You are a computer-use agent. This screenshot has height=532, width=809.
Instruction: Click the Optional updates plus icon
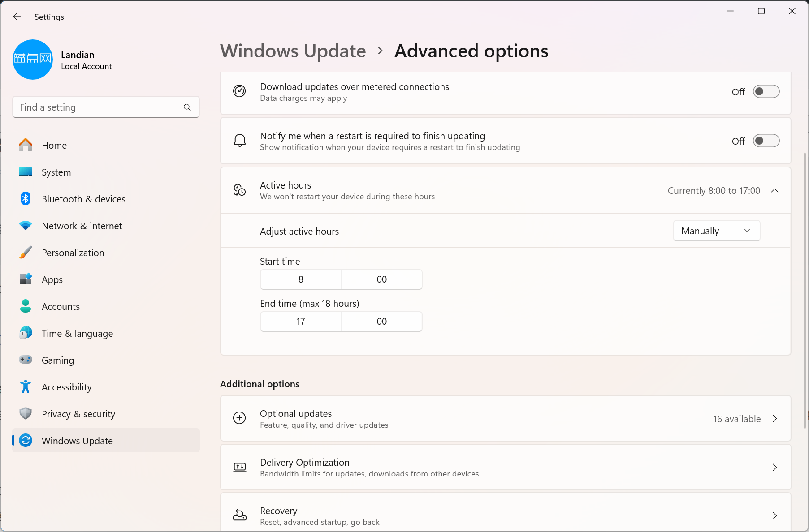(239, 418)
